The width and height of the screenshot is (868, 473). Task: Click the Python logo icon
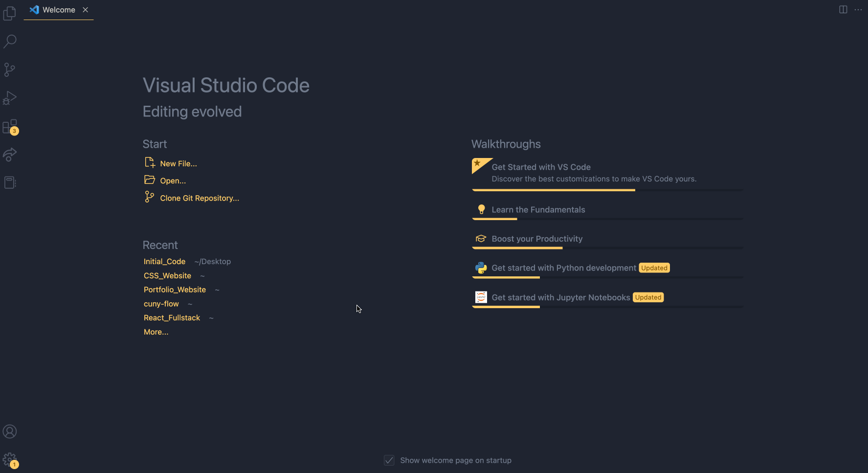(481, 268)
